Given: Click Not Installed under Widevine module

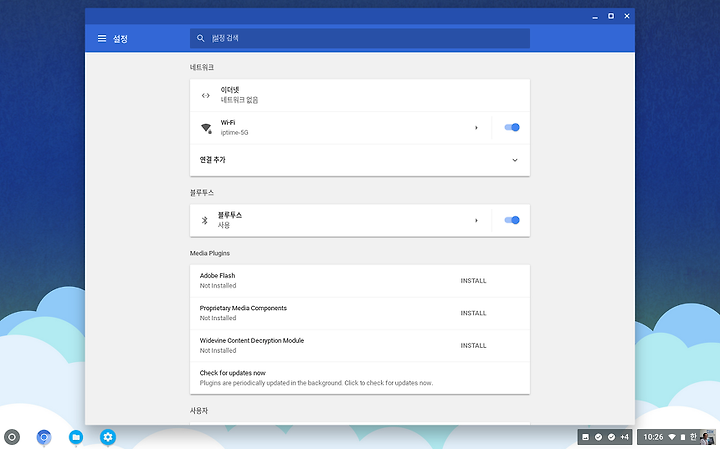Looking at the screenshot, I should point(218,351).
